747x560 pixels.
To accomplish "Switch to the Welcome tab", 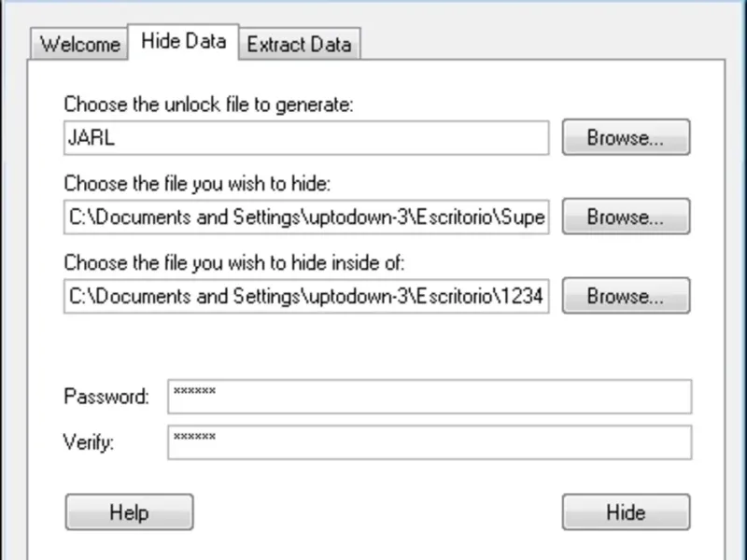I will click(x=80, y=44).
